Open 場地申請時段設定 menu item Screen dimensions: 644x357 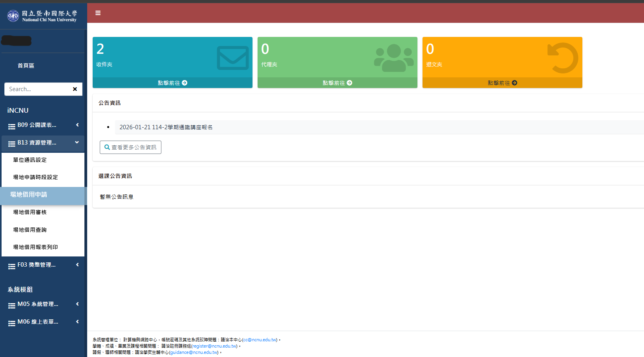click(35, 177)
